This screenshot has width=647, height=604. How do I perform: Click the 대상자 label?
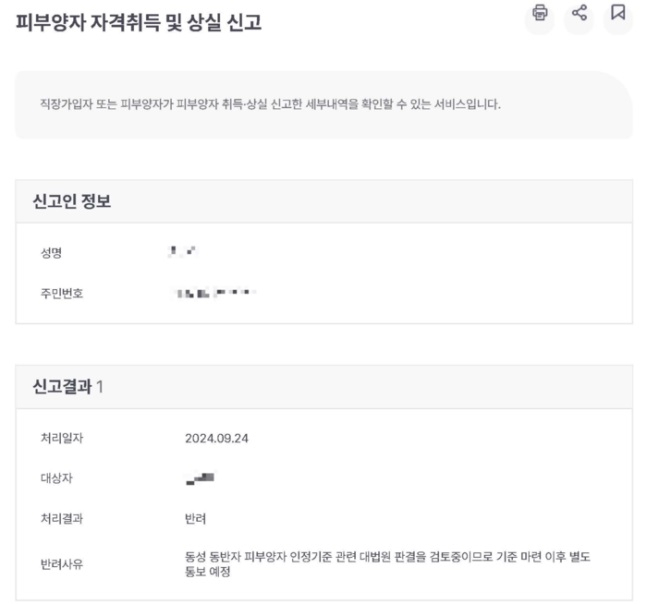click(x=57, y=478)
